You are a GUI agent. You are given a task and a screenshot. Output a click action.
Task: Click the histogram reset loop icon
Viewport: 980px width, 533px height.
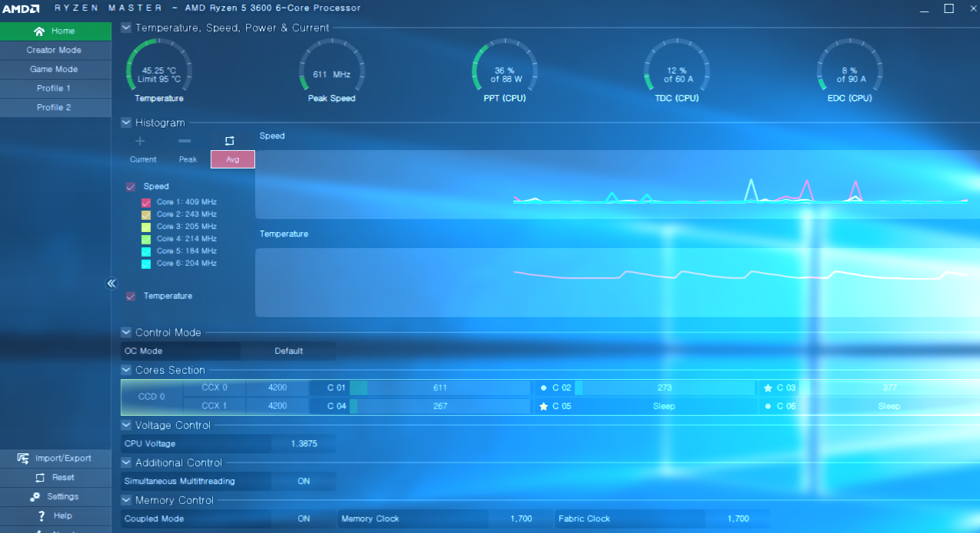[x=229, y=141]
